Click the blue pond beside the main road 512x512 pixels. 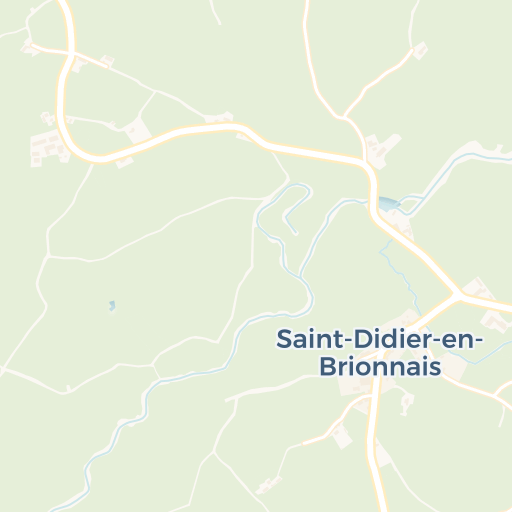[389, 204]
